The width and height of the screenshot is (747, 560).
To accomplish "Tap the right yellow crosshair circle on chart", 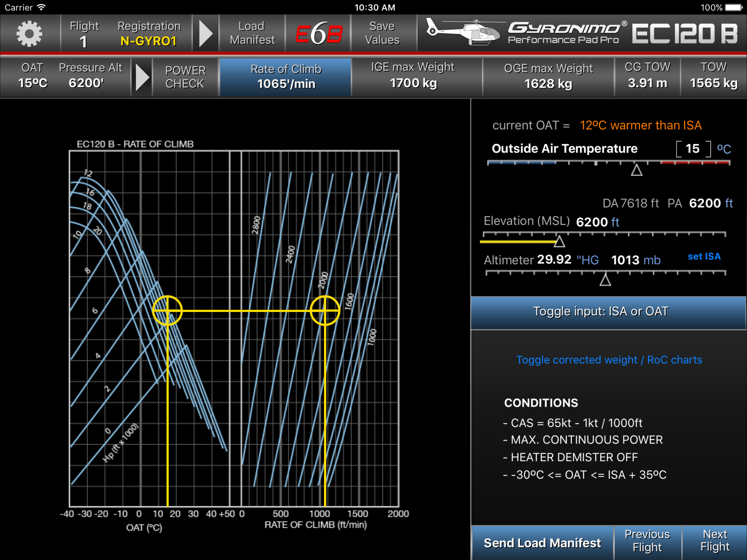I will (x=325, y=311).
